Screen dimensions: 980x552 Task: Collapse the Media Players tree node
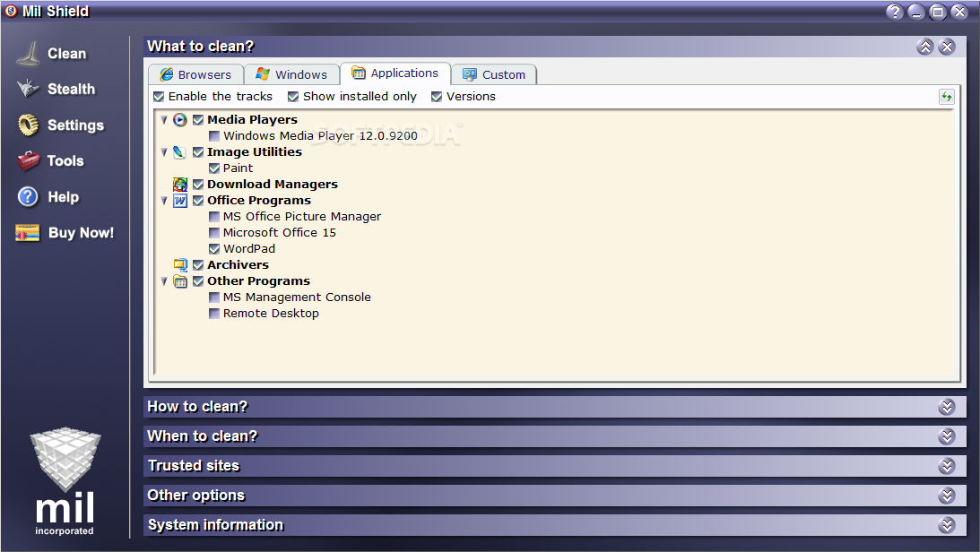164,120
